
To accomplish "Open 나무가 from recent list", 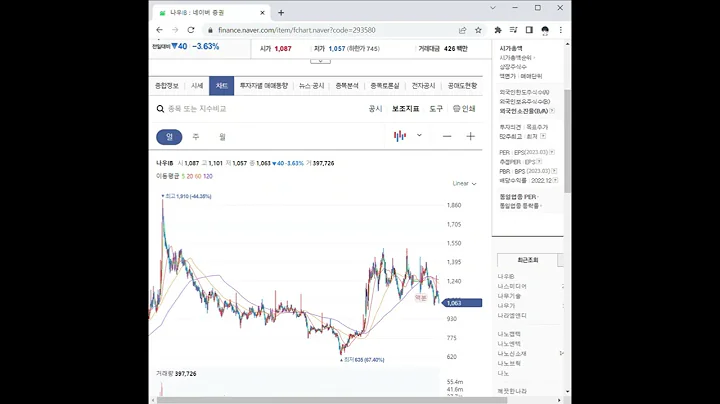I will pyautogui.click(x=506, y=306).
